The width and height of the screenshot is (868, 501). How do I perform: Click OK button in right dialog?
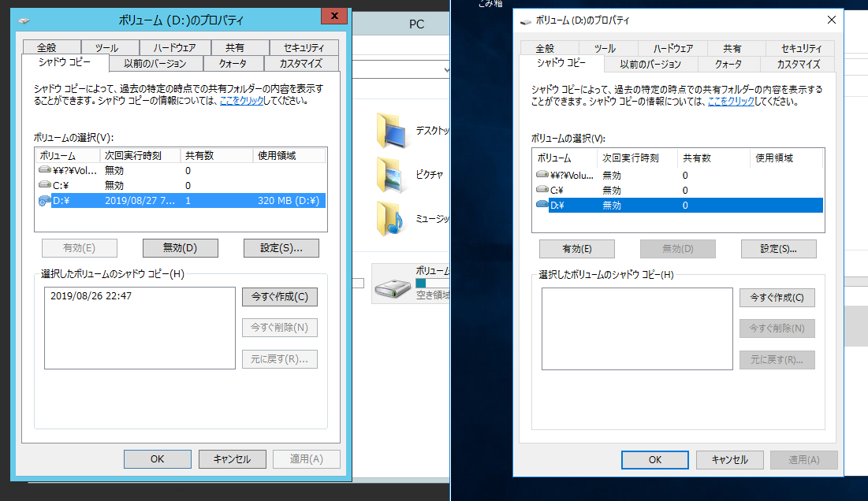coord(655,459)
